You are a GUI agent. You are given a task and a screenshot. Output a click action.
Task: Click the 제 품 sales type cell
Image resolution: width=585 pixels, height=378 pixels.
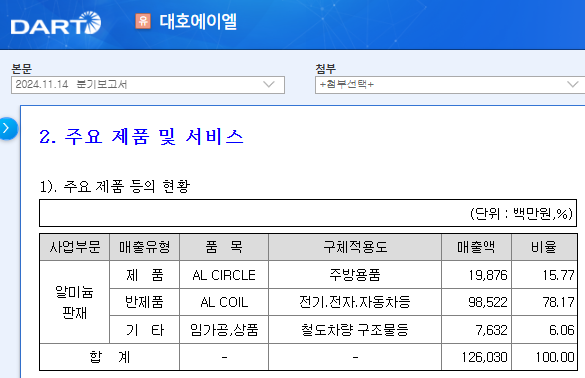[144, 275]
